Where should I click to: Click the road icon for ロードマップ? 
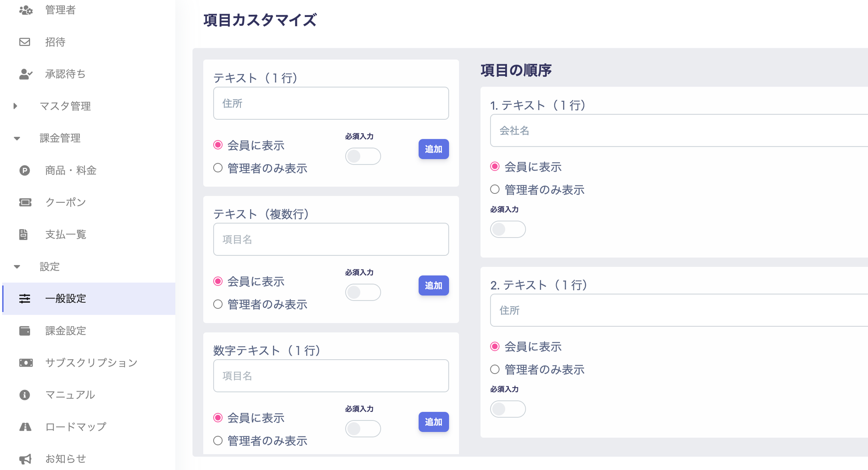[x=25, y=427]
